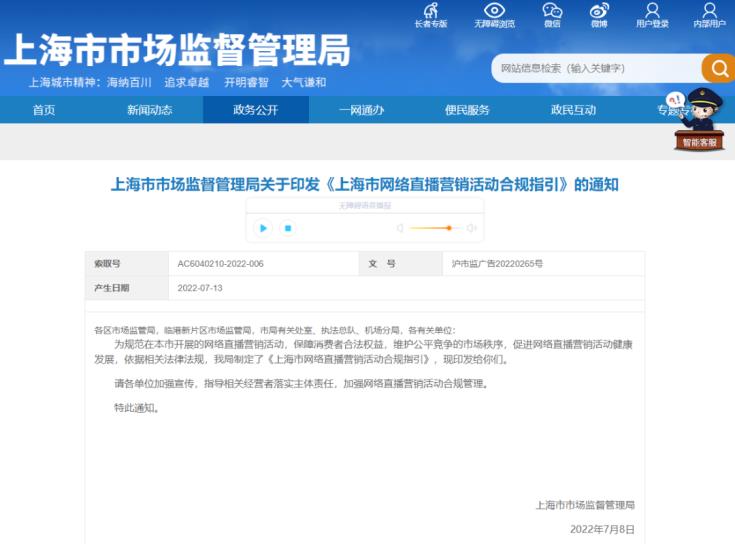Open the 一网通办 menu item
Image resolution: width=735 pixels, height=544 pixels.
click(x=361, y=110)
